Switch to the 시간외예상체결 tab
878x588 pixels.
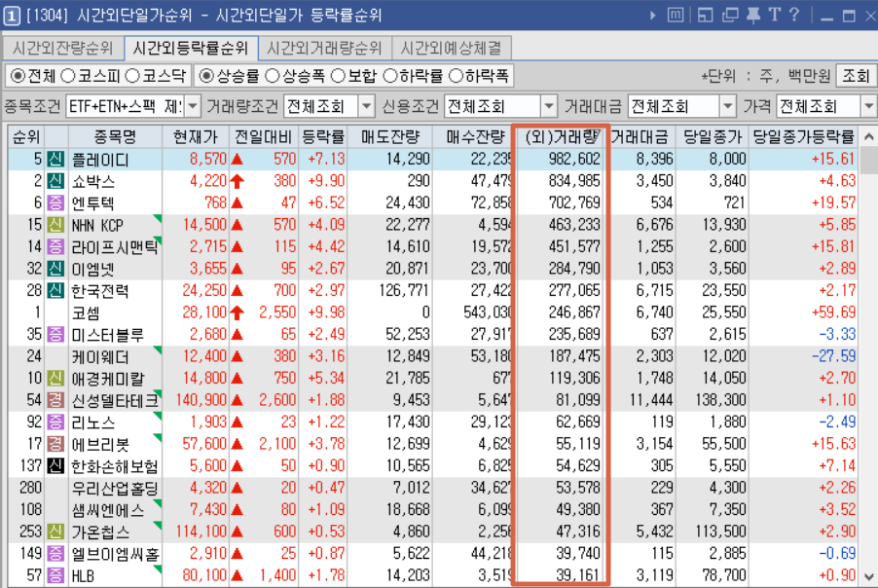click(452, 48)
